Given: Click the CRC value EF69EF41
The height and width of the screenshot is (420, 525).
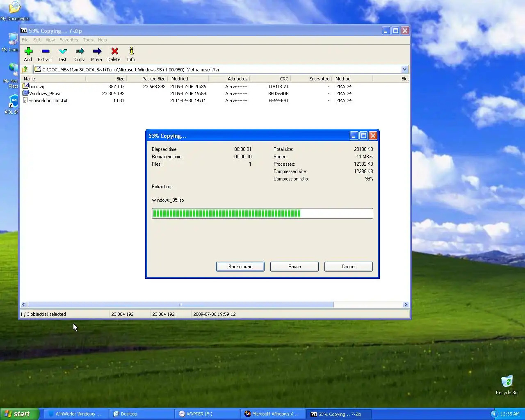Looking at the screenshot, I should (278, 100).
